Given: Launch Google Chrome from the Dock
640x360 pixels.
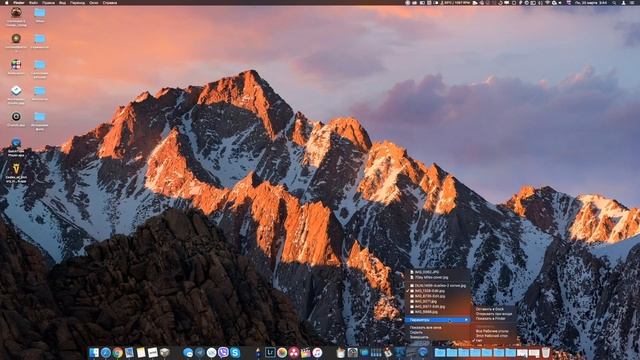Looking at the screenshot, I should 118,352.
